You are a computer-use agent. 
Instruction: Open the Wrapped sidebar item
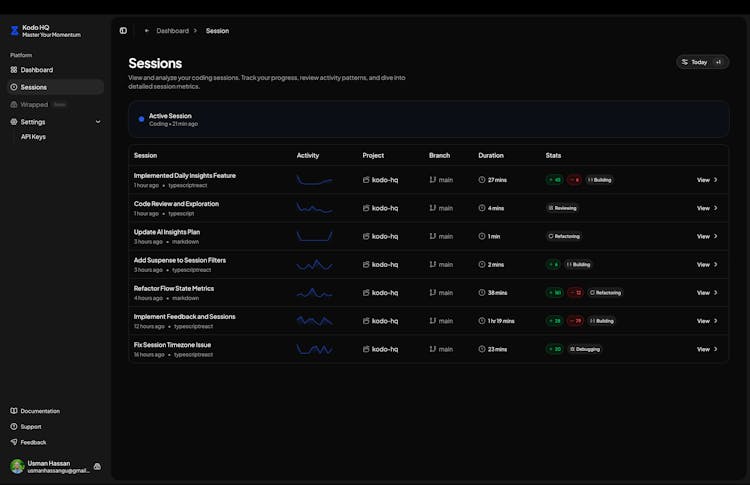(34, 104)
